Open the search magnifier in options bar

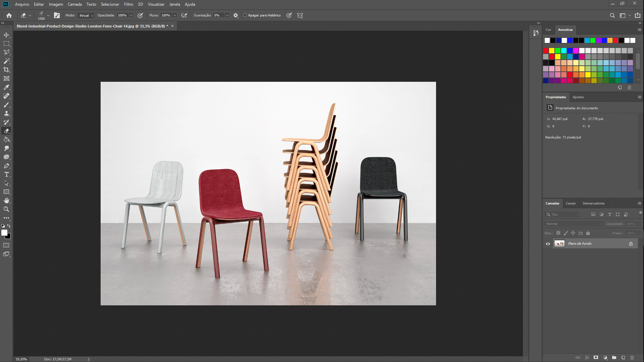612,15
